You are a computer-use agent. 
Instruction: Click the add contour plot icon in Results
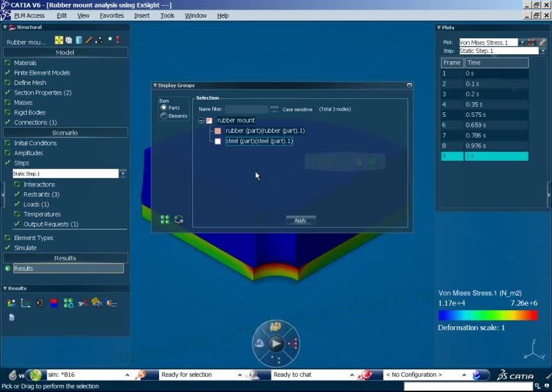point(11,303)
